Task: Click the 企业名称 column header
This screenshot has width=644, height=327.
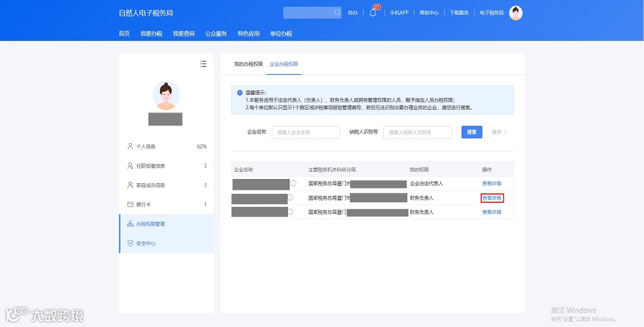Action: pos(243,169)
